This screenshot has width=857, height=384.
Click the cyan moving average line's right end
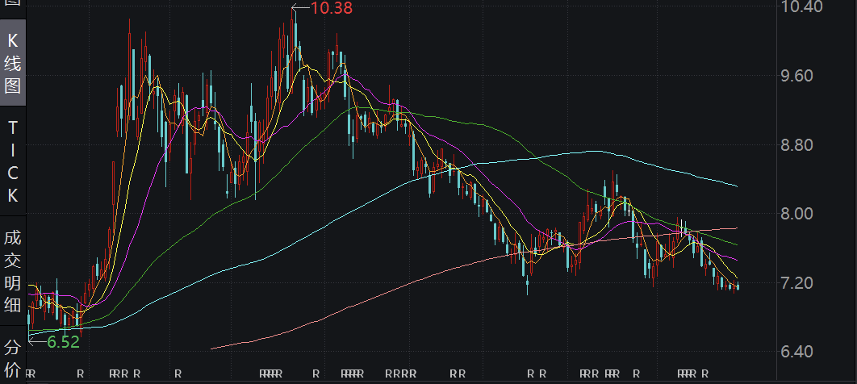tap(736, 186)
